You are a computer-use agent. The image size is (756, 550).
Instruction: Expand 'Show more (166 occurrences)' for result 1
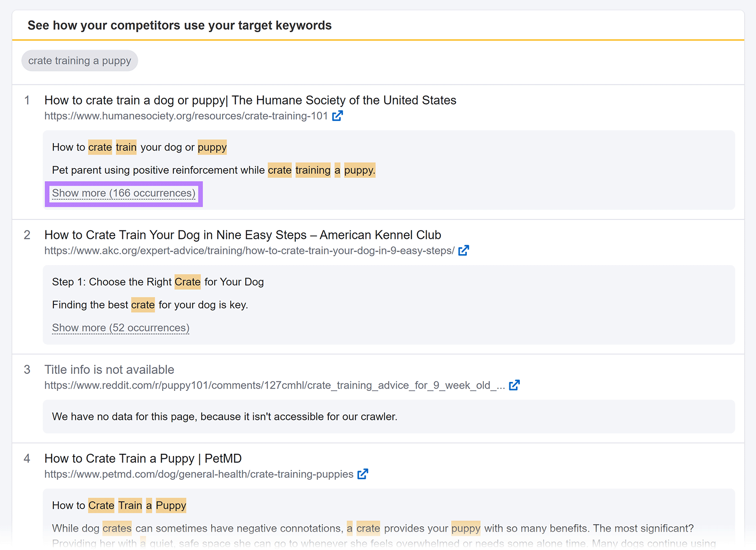tap(124, 193)
